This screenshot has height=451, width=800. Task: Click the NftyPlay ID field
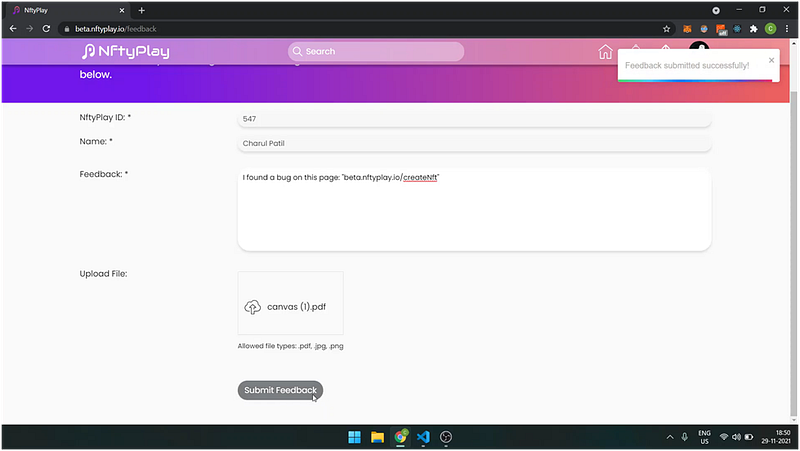click(474, 119)
